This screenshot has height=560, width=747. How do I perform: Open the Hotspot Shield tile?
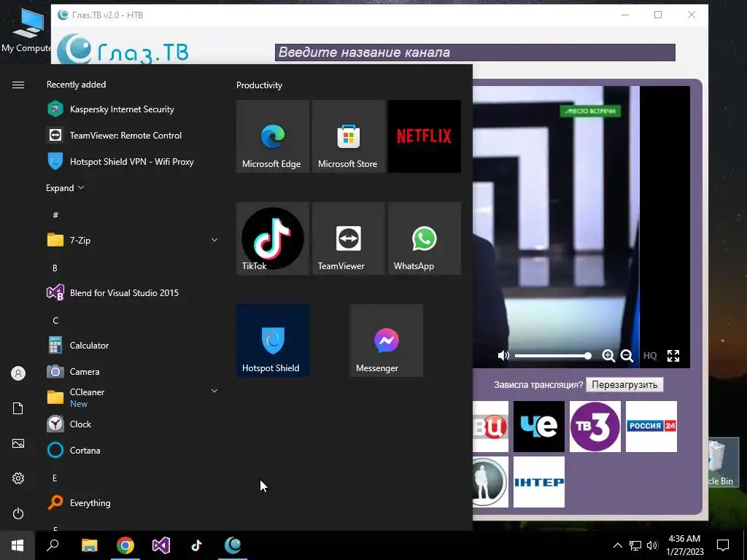tap(273, 341)
